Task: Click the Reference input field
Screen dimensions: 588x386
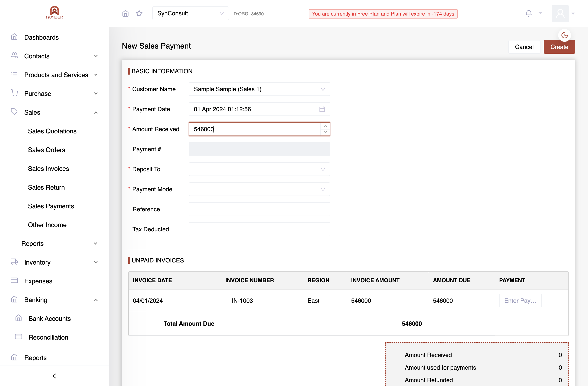Action: pos(259,209)
